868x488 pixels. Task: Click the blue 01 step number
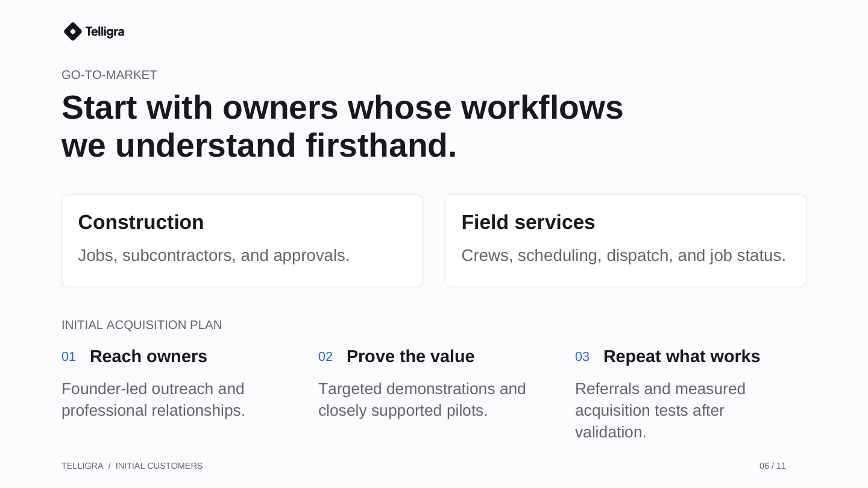69,357
